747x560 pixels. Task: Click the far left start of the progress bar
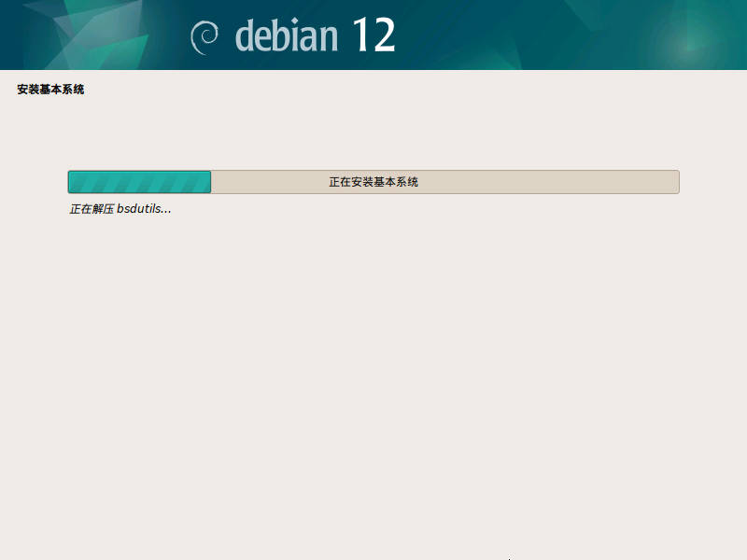[x=72, y=182]
